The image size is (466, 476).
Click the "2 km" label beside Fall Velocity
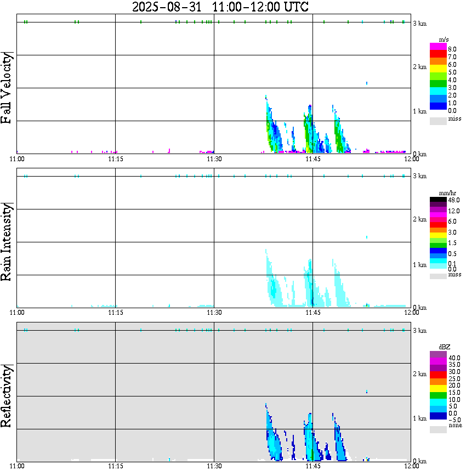pos(419,67)
